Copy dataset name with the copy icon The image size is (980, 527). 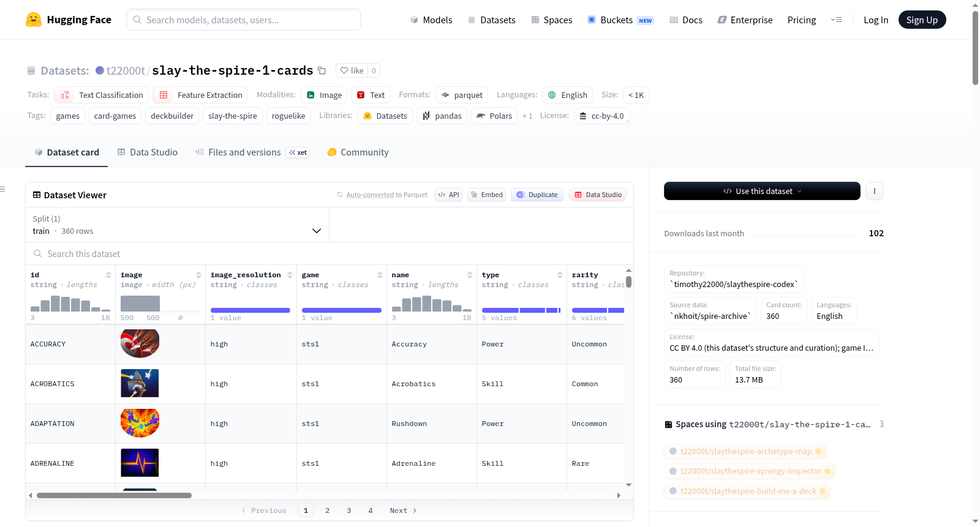(x=322, y=70)
